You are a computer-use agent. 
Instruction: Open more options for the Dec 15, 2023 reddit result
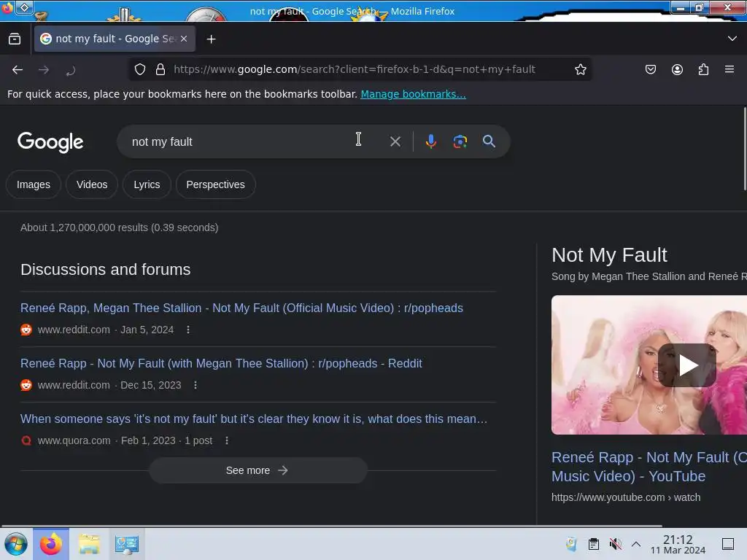196,385
